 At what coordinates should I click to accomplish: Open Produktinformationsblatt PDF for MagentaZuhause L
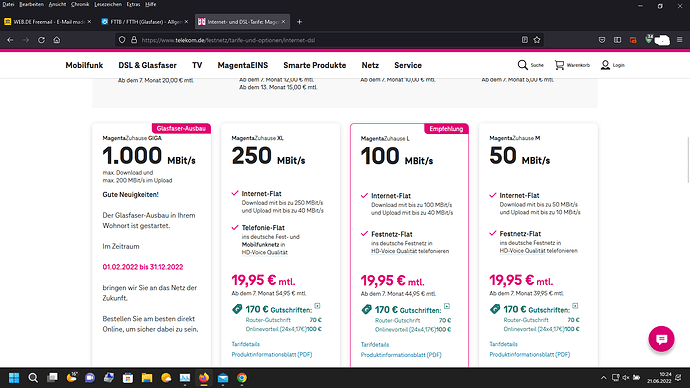tap(401, 355)
